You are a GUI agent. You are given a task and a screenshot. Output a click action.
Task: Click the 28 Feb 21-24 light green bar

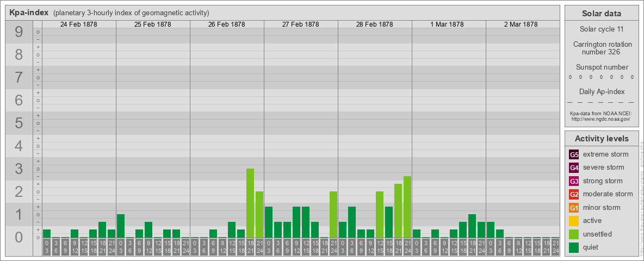coord(407,207)
